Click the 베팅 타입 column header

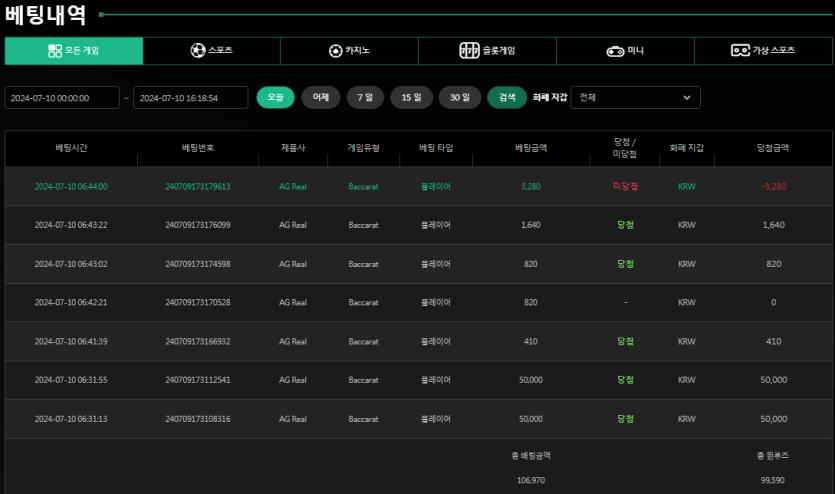coord(436,148)
